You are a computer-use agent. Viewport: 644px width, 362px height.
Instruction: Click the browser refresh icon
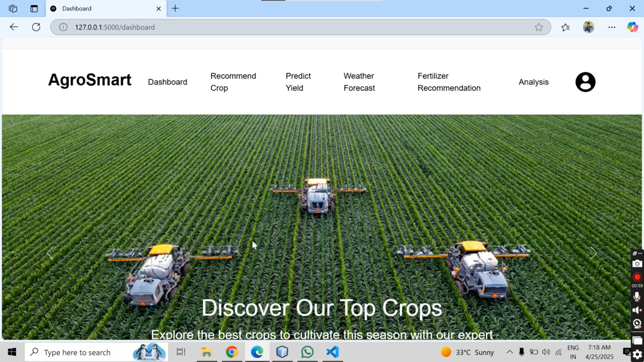(36, 27)
